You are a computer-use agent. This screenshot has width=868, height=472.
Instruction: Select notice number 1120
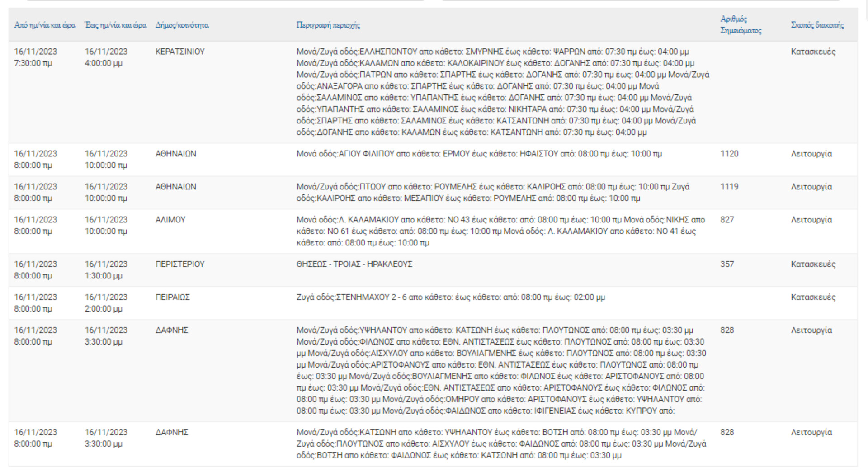729,154
